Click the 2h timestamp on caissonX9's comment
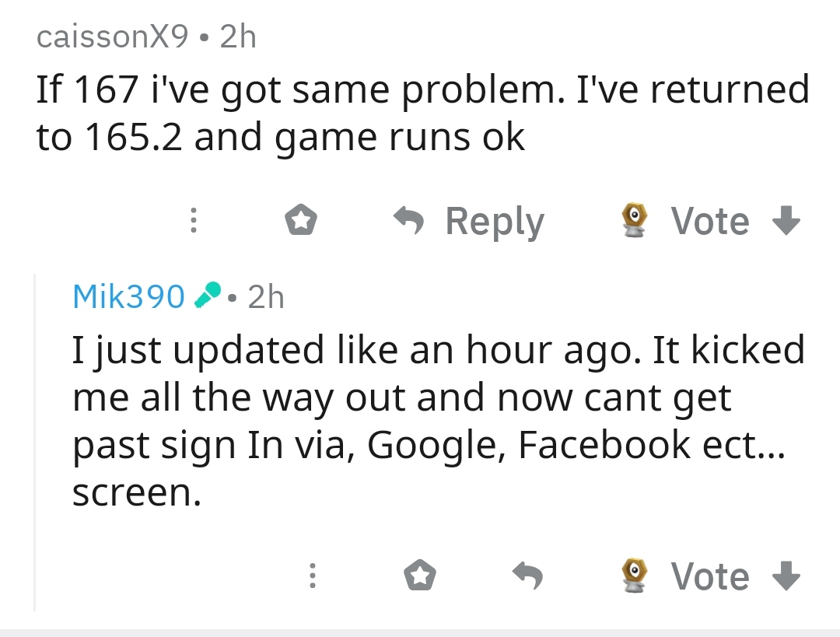The width and height of the screenshot is (840, 637). click(x=237, y=37)
